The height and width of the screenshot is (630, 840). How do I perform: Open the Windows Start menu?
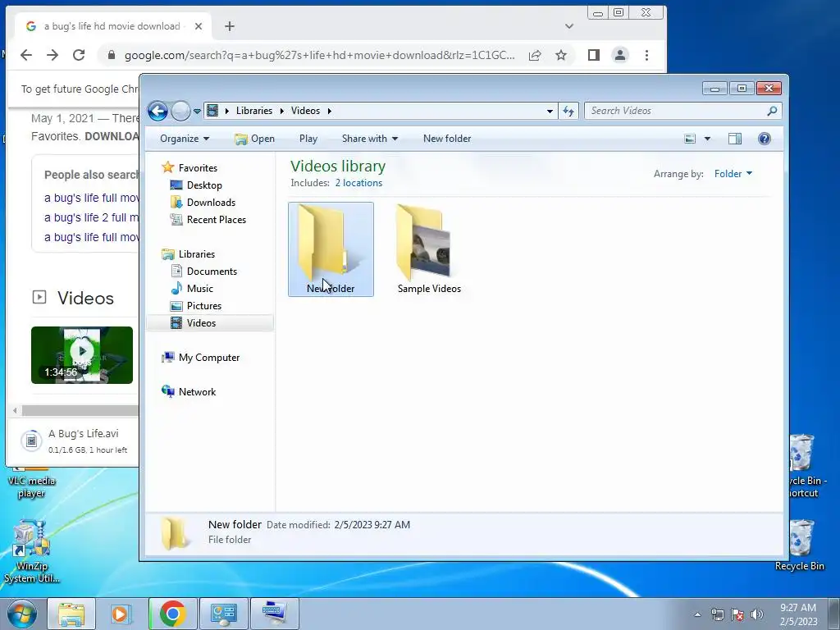[22, 614]
